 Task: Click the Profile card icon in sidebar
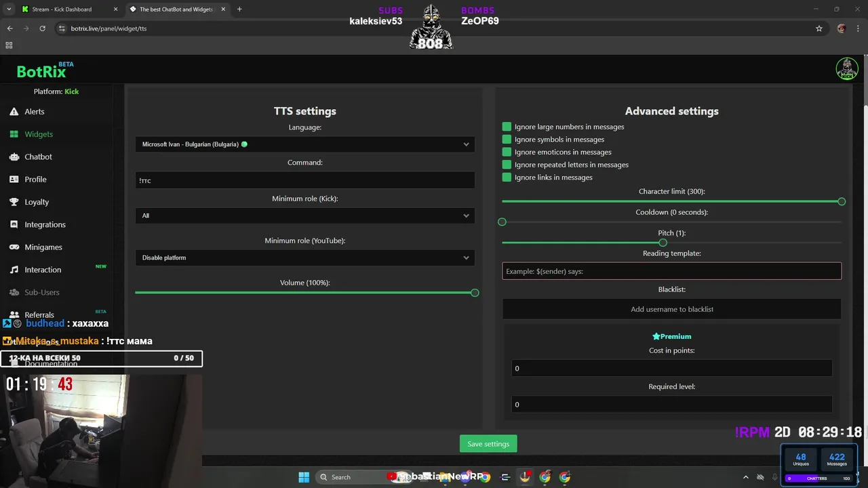pyautogui.click(x=14, y=179)
